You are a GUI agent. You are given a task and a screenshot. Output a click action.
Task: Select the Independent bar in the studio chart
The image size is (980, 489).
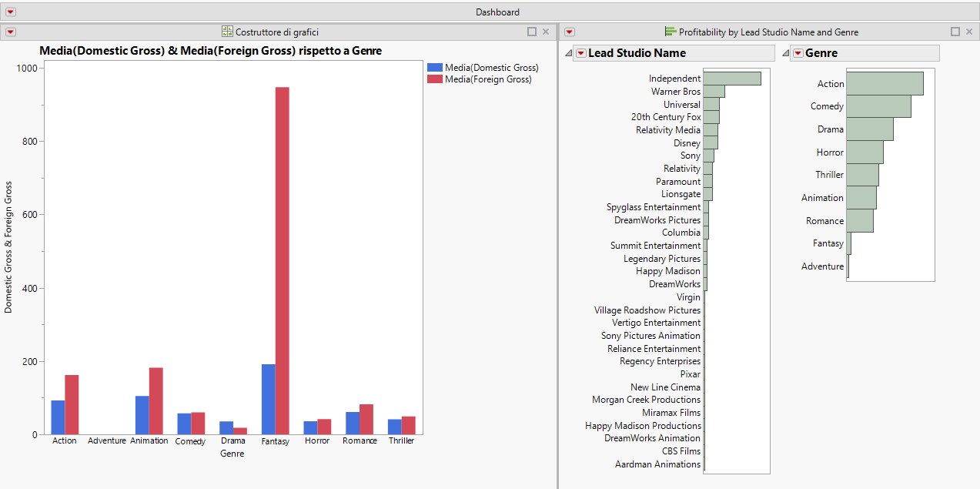coord(731,78)
